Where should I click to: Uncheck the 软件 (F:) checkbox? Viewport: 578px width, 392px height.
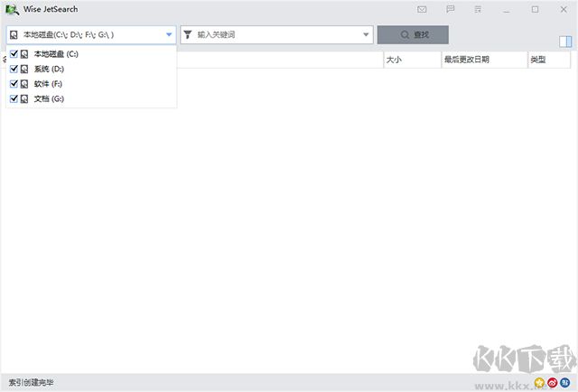14,84
